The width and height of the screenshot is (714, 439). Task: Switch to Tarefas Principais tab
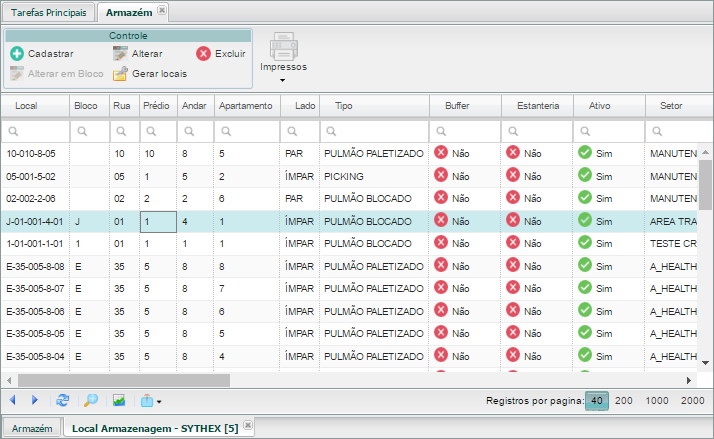pos(49,13)
